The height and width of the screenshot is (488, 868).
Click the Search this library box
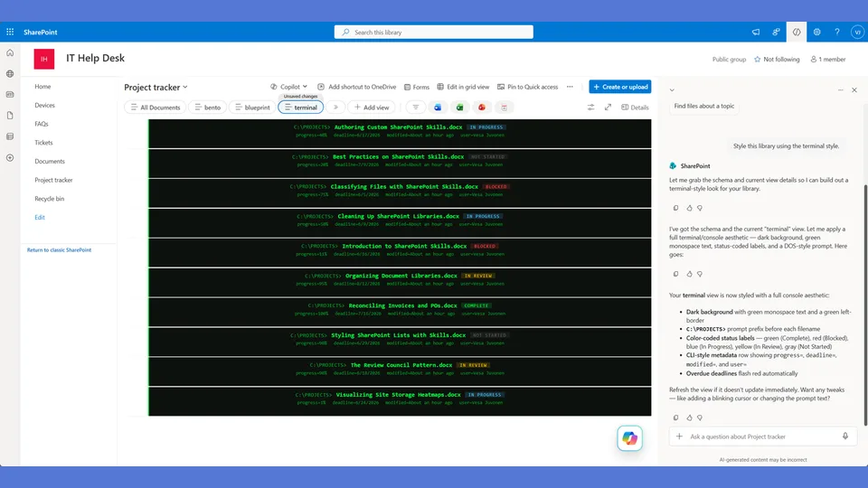coord(434,33)
